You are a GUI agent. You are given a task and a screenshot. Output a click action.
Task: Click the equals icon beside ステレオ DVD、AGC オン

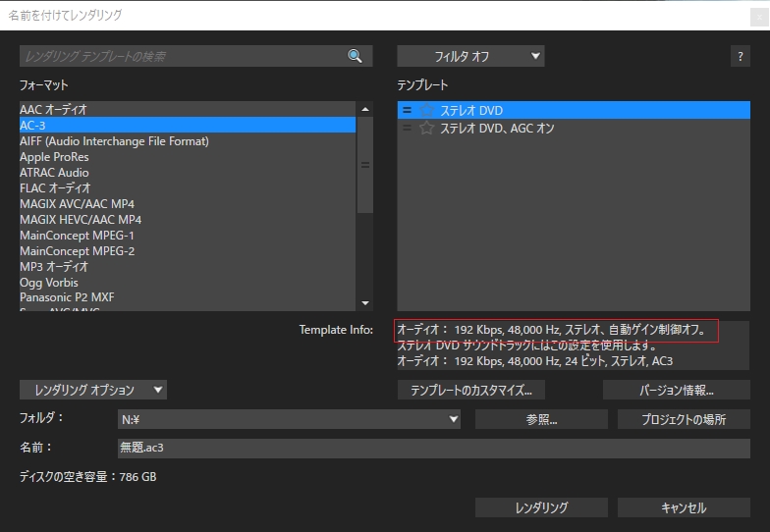(x=407, y=128)
